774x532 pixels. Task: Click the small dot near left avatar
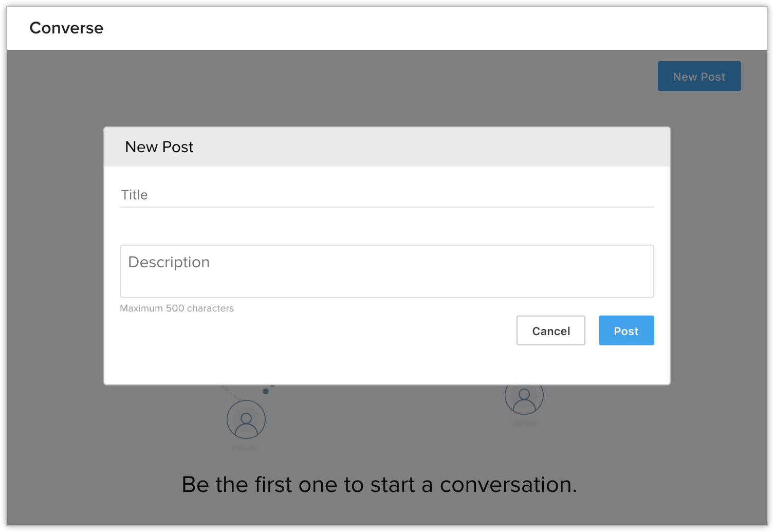pyautogui.click(x=266, y=392)
